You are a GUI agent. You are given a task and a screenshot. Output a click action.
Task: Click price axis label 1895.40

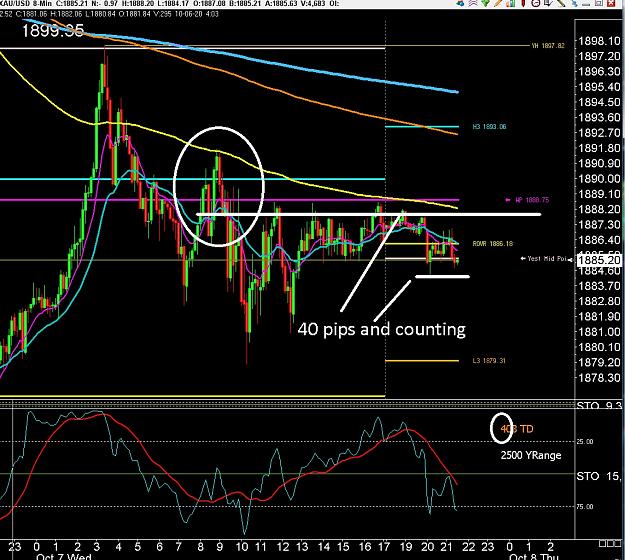pyautogui.click(x=599, y=87)
